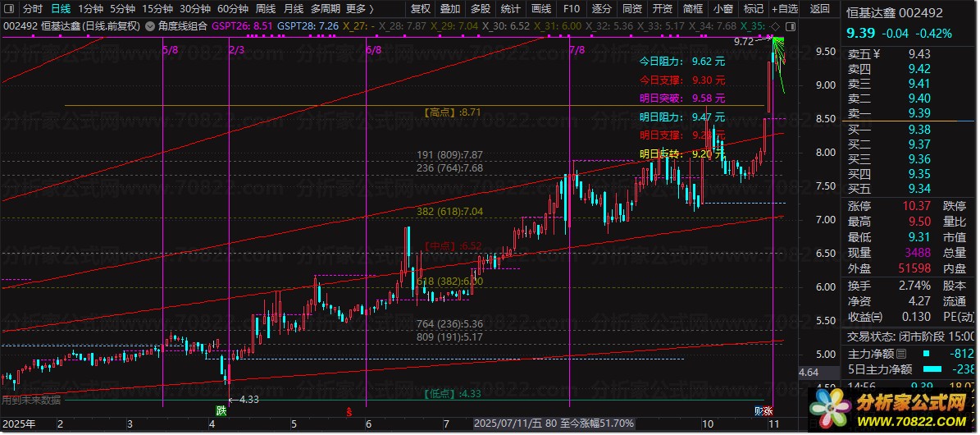Click the 卖五 ask price 9.43
980x435 pixels.
[x=919, y=54]
